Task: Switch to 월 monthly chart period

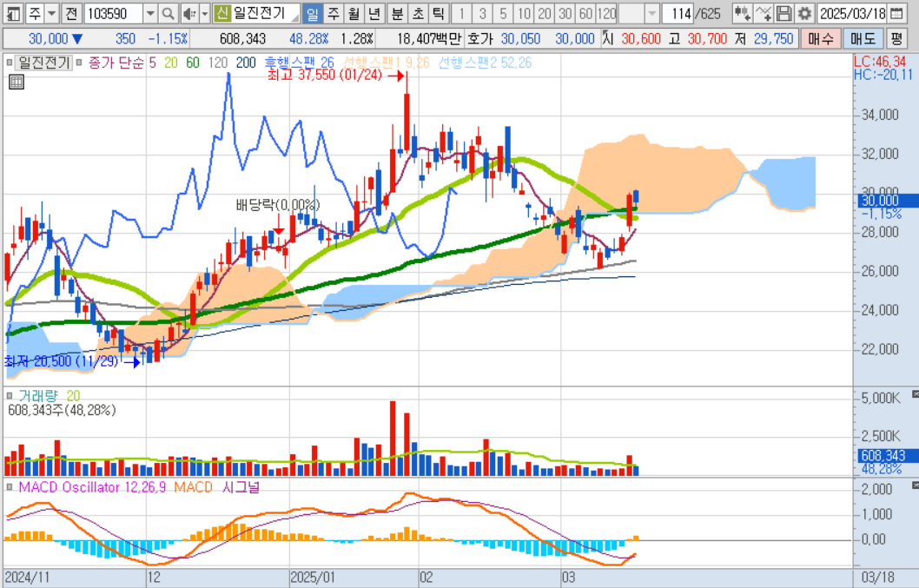Action: (x=354, y=13)
